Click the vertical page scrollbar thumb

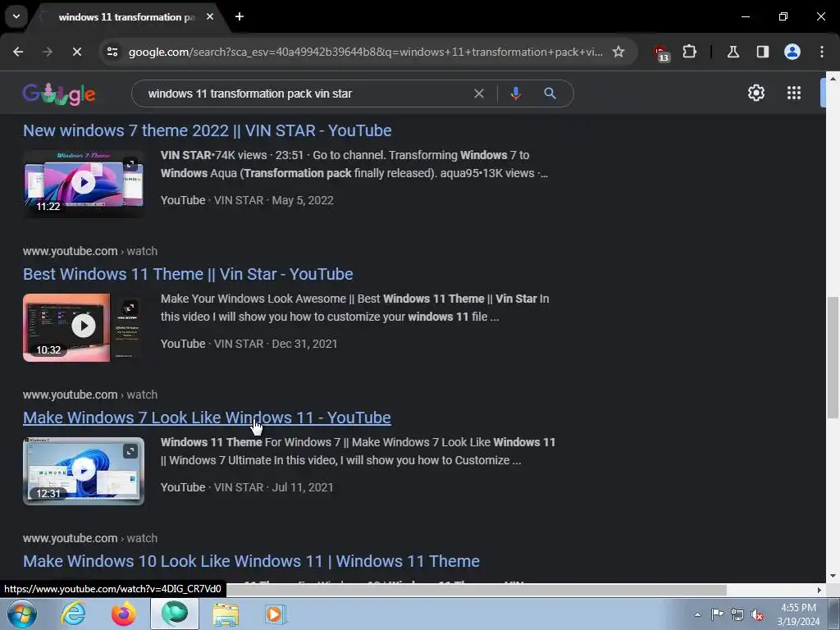point(833,358)
